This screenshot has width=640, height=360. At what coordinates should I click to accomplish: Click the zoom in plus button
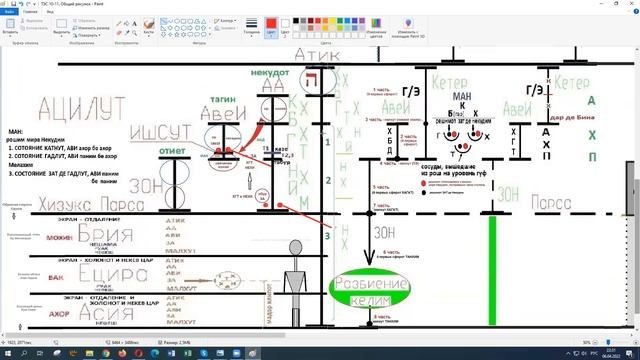coord(636,342)
